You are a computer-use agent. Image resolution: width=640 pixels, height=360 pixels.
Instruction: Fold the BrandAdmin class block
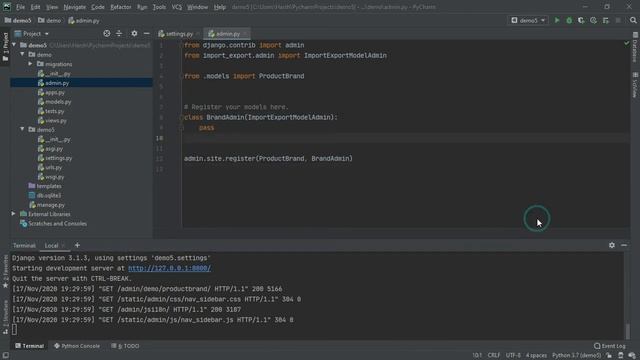[181, 118]
